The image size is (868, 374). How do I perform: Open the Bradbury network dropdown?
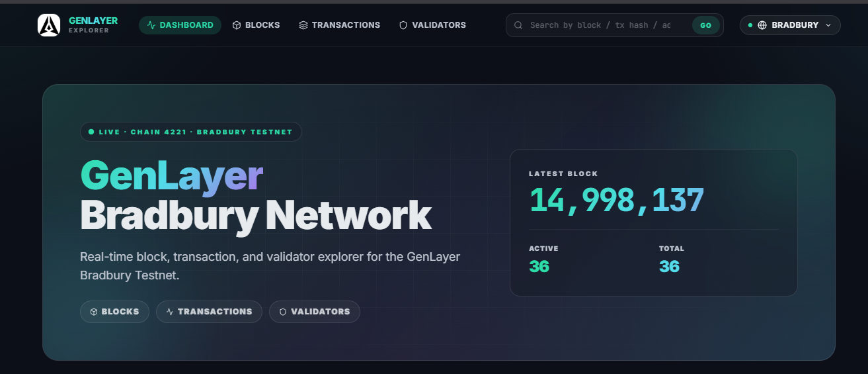[790, 25]
